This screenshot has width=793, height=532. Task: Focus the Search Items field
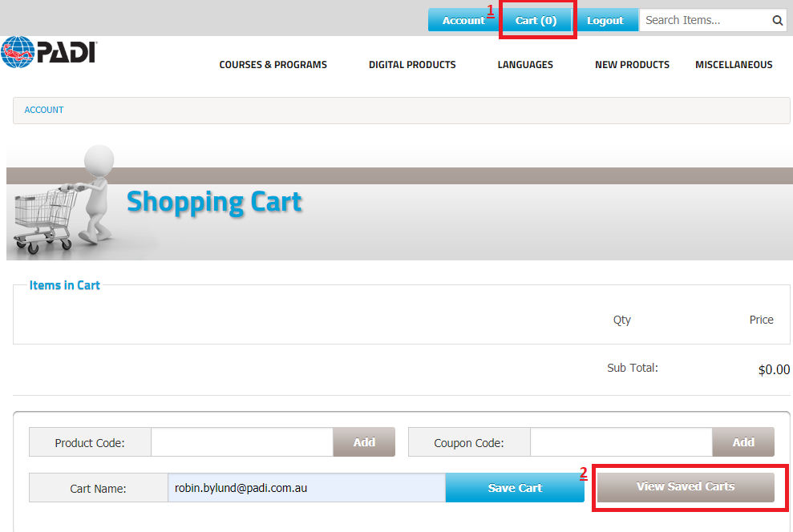(x=704, y=21)
